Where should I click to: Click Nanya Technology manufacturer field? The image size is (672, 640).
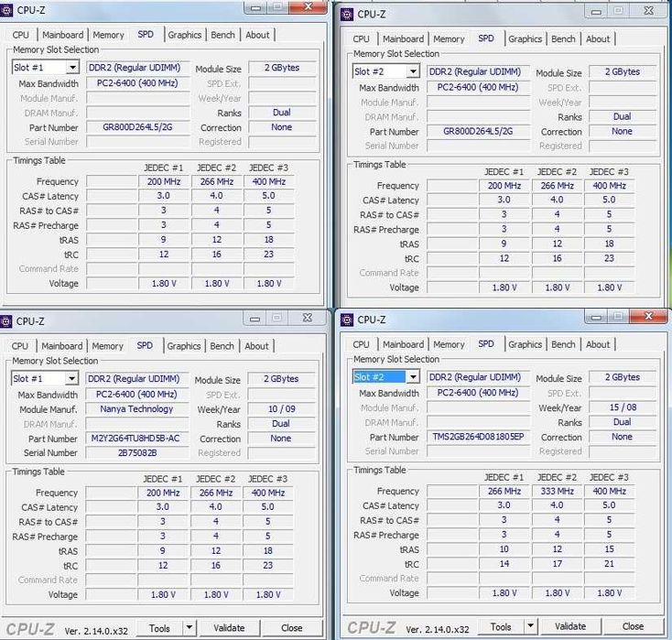pos(136,409)
